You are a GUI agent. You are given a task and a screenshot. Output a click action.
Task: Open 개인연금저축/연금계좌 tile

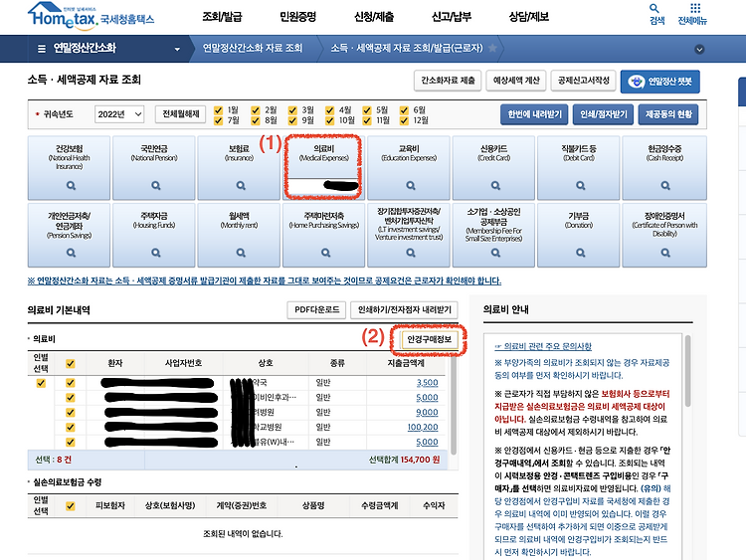(x=69, y=235)
